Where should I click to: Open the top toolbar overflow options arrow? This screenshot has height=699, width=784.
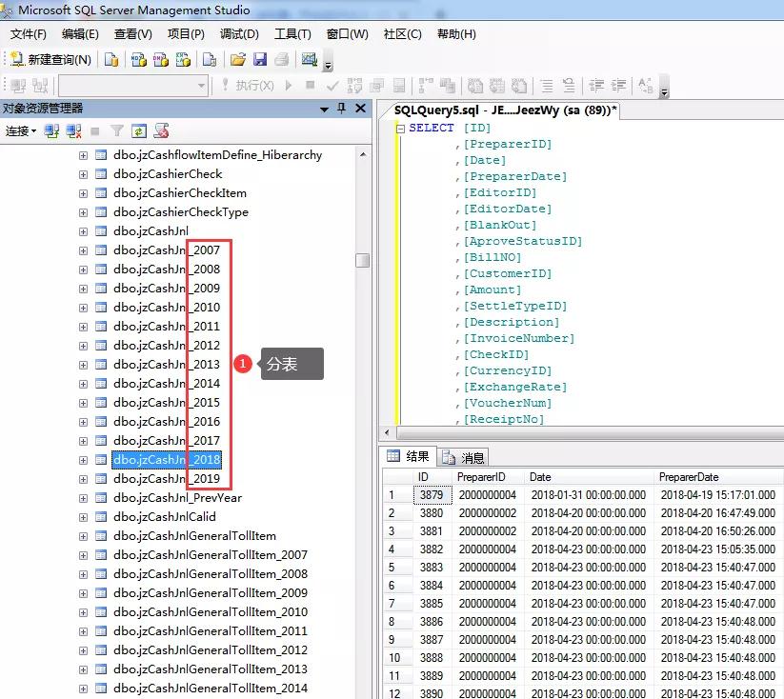tap(329, 66)
